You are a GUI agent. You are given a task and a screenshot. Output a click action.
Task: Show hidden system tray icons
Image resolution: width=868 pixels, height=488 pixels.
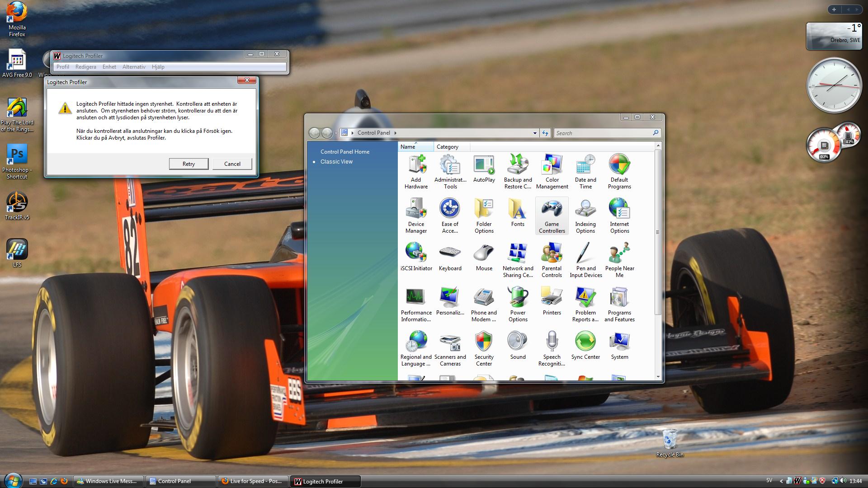click(781, 481)
